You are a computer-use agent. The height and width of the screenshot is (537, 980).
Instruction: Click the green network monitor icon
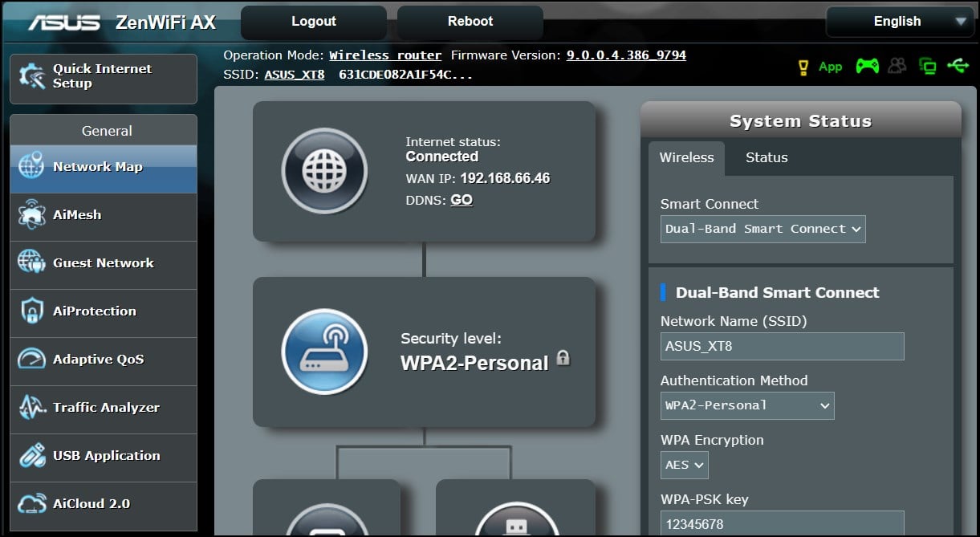[928, 67]
